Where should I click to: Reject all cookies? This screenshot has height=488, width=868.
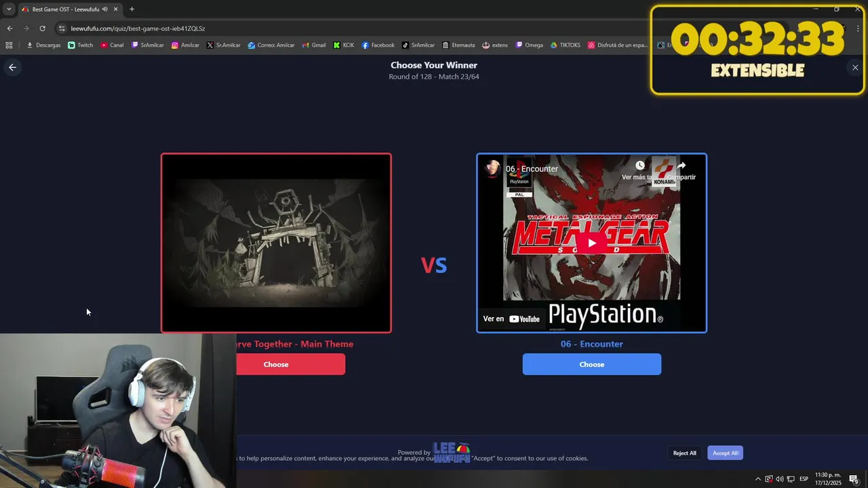[x=684, y=453]
